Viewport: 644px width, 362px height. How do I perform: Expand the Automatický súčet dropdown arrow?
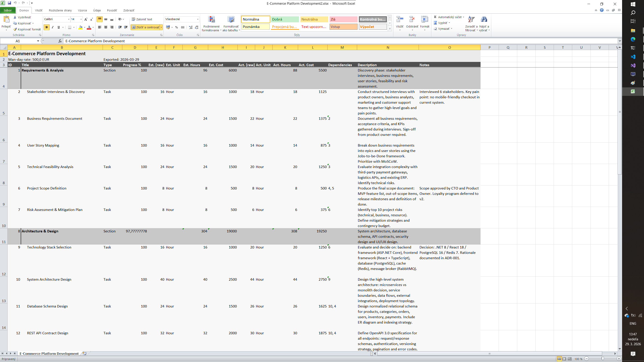click(x=463, y=17)
